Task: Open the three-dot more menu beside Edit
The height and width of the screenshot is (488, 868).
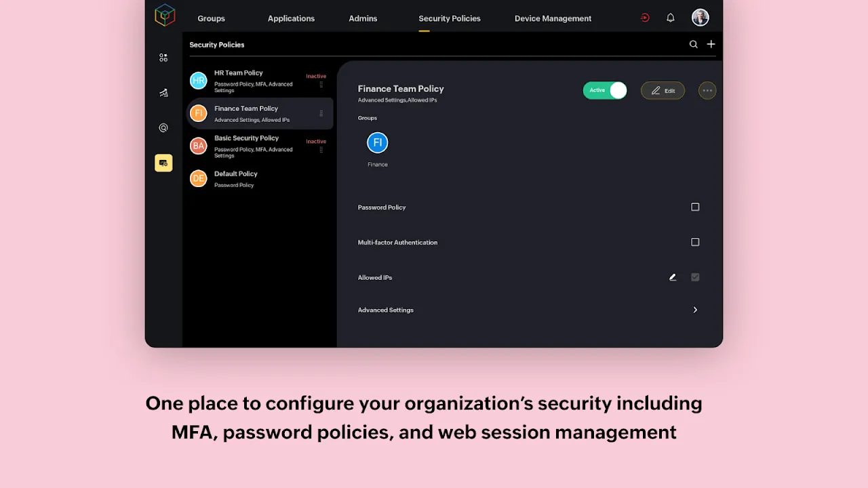Action: click(707, 90)
